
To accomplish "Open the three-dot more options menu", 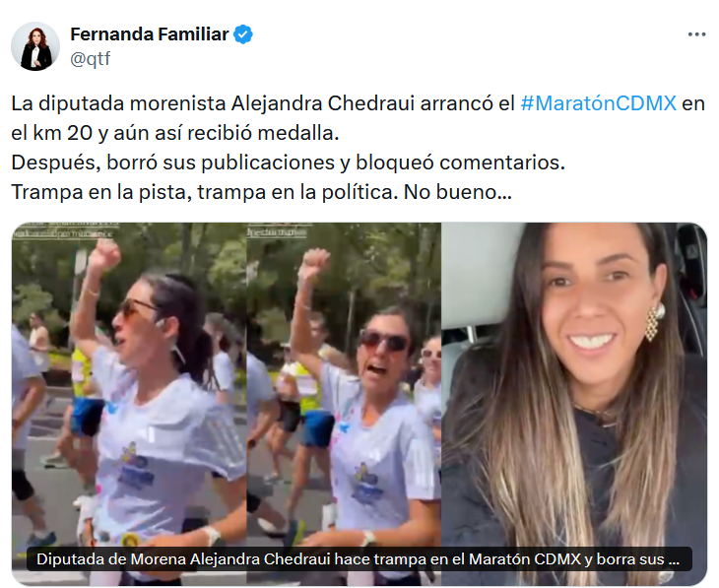I will tap(696, 34).
